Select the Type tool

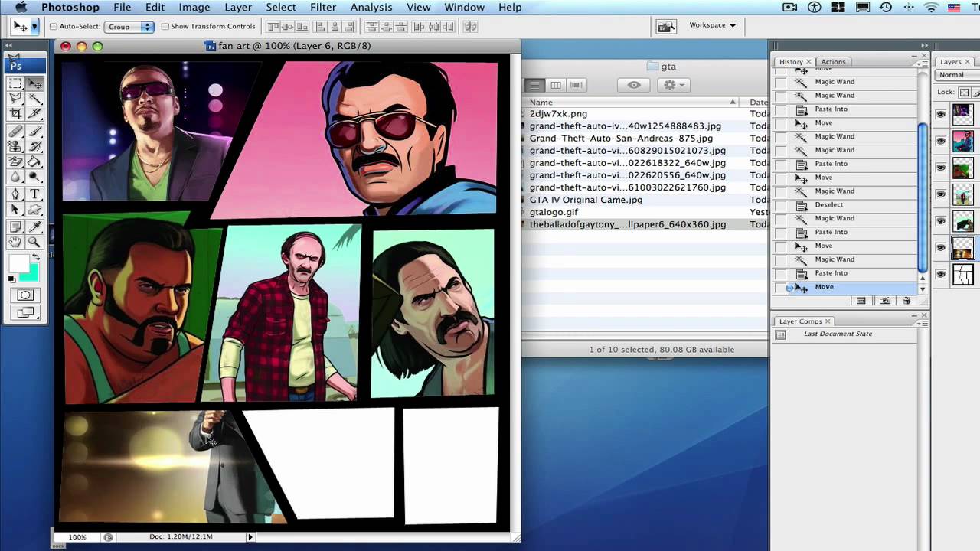(x=34, y=194)
